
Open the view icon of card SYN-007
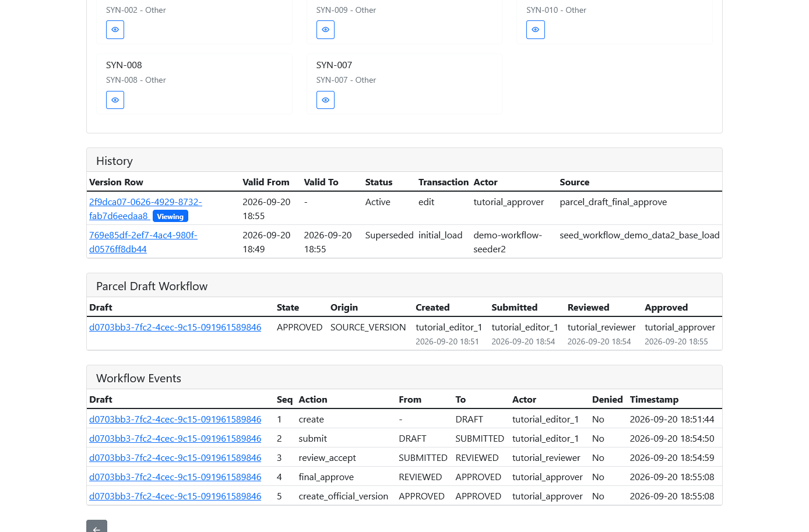[x=325, y=100]
